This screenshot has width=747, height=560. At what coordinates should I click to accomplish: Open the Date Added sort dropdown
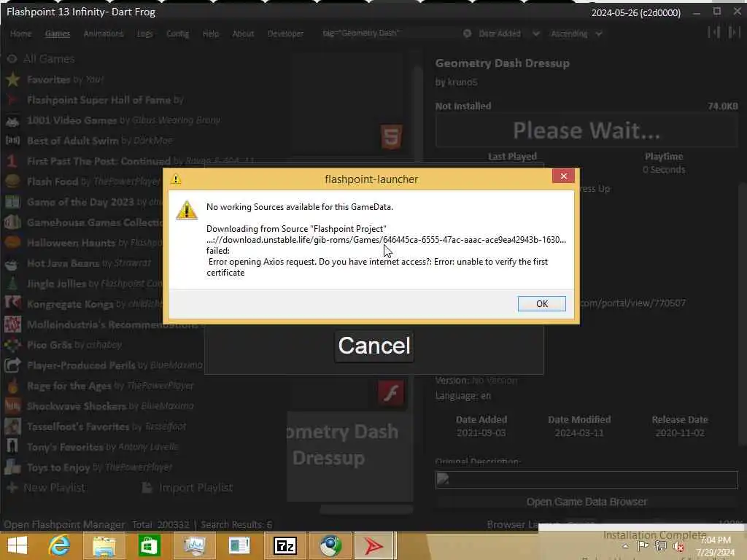tap(508, 34)
